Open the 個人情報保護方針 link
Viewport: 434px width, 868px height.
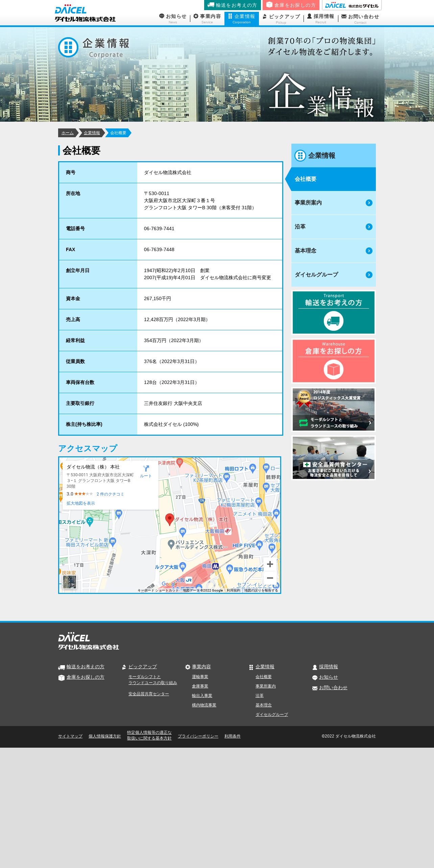(x=105, y=736)
